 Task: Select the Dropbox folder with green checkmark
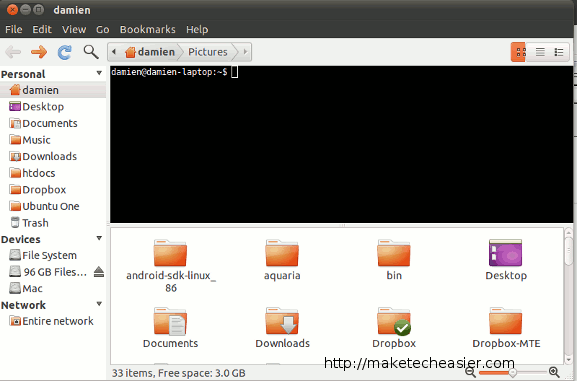(x=394, y=321)
